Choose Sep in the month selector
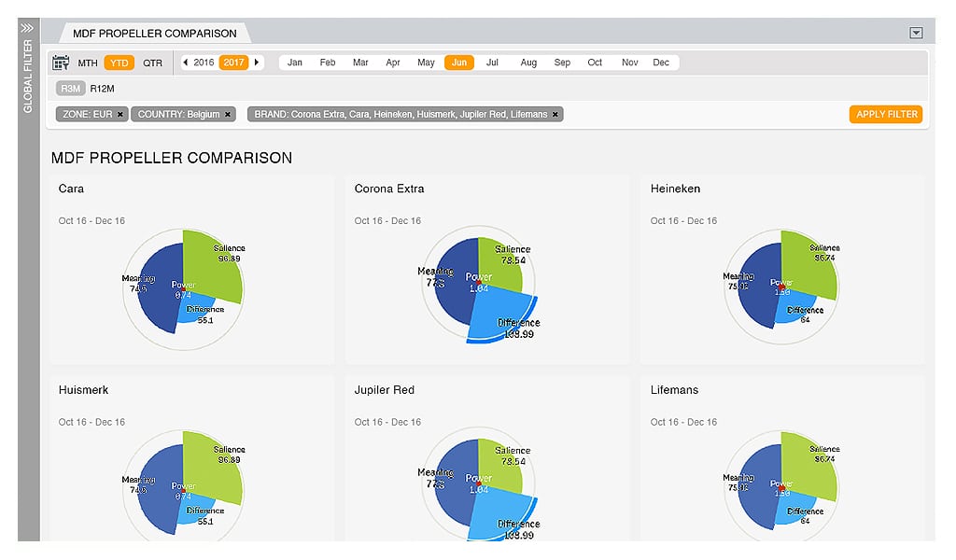This screenshot has width=956, height=560. point(562,63)
